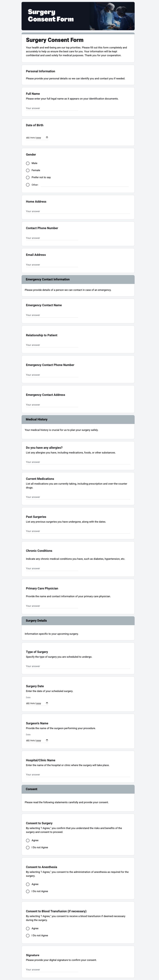
Task: Open the Date of Birth calendar picker
Action: [46, 138]
